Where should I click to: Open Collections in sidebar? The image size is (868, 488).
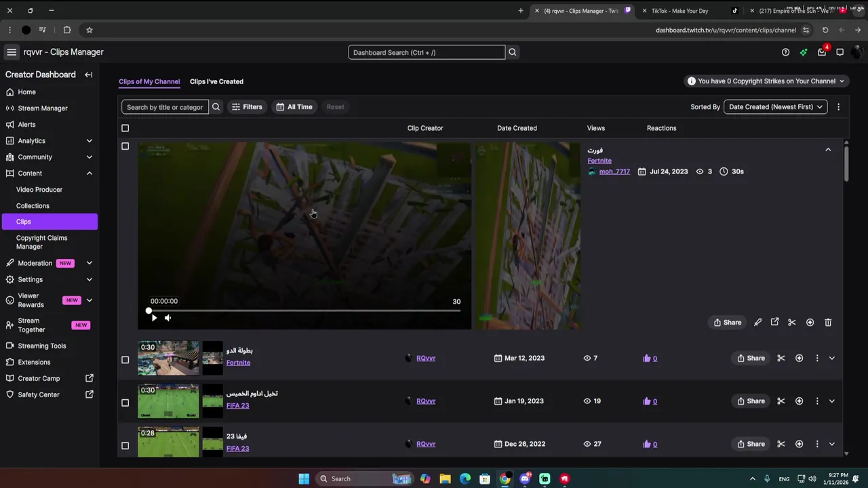[33, 206]
